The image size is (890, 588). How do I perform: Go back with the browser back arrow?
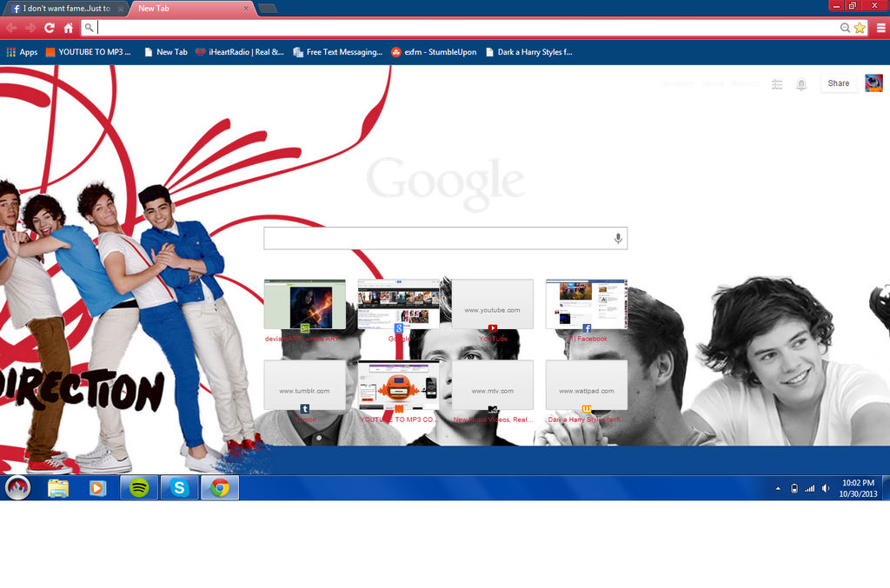[11, 27]
